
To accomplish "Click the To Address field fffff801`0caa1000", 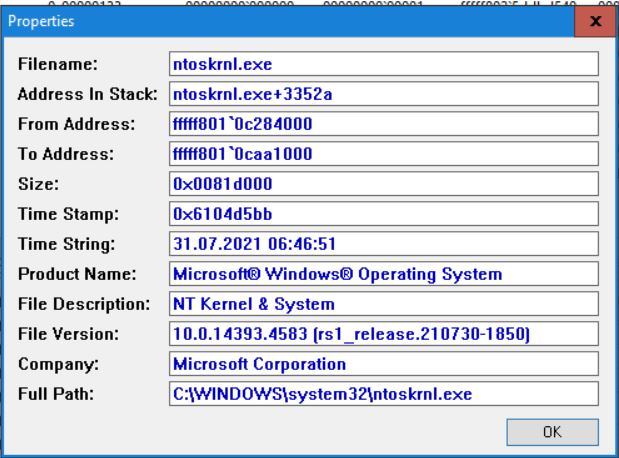I will pos(384,154).
